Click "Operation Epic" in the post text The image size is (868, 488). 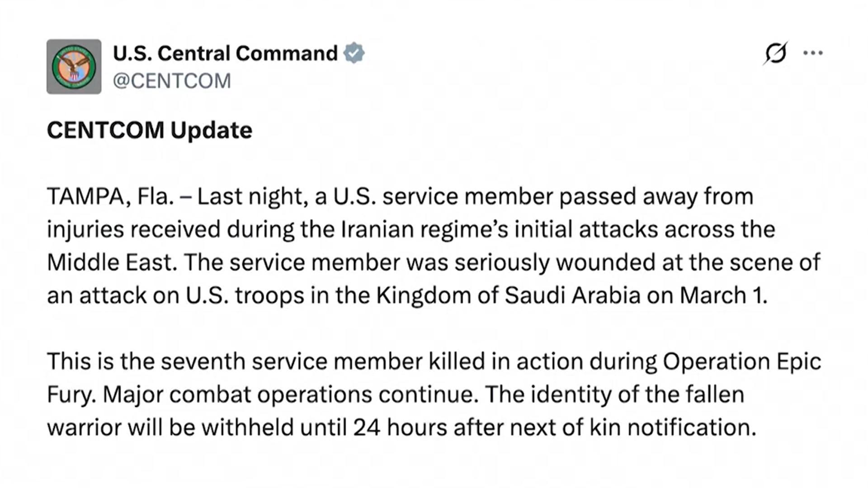[741, 361]
